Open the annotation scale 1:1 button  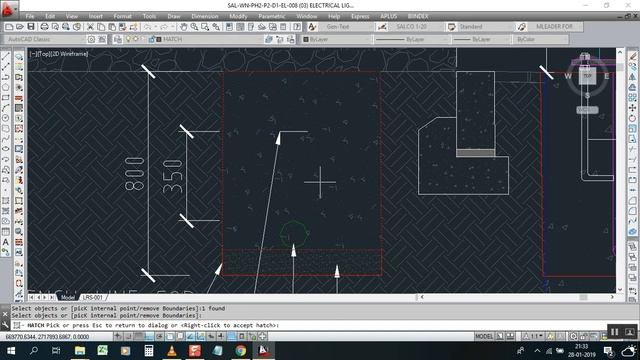(534, 336)
